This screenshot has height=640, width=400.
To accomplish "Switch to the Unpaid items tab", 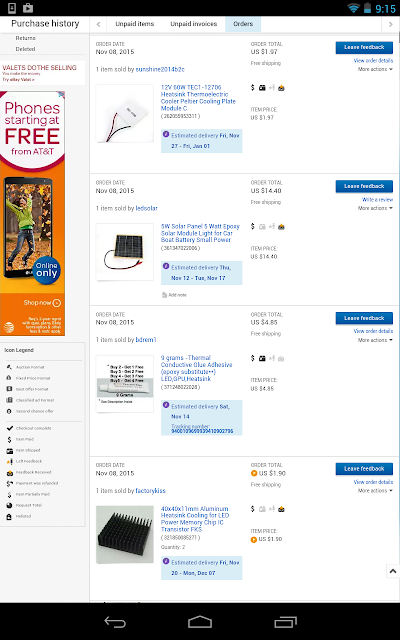I will [x=135, y=24].
